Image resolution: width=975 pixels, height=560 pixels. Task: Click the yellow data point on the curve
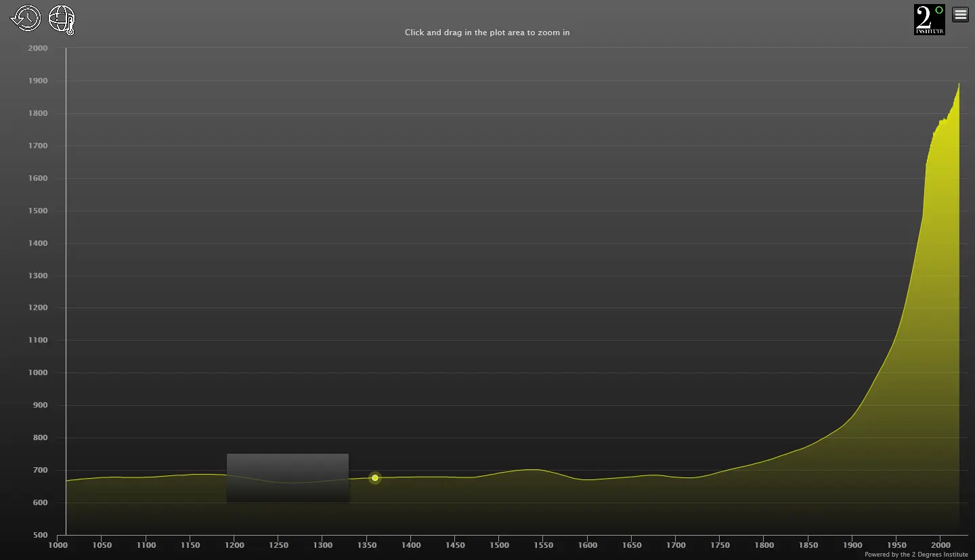[x=374, y=477]
